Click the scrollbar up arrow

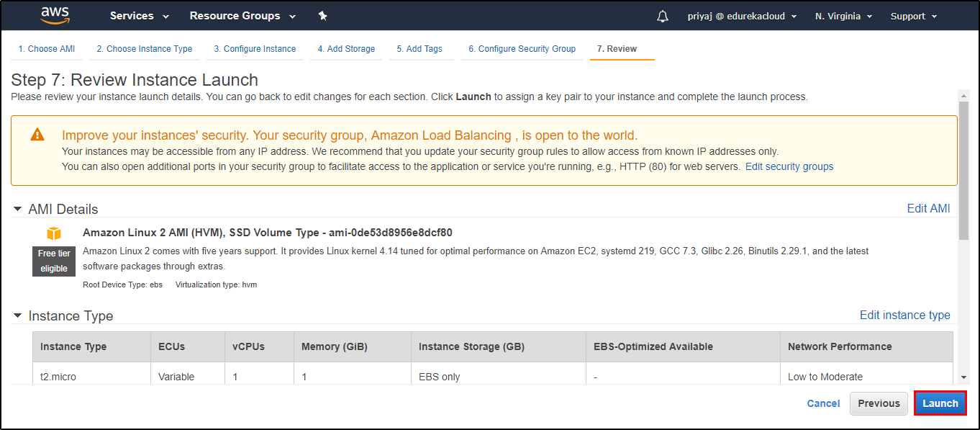tap(963, 95)
